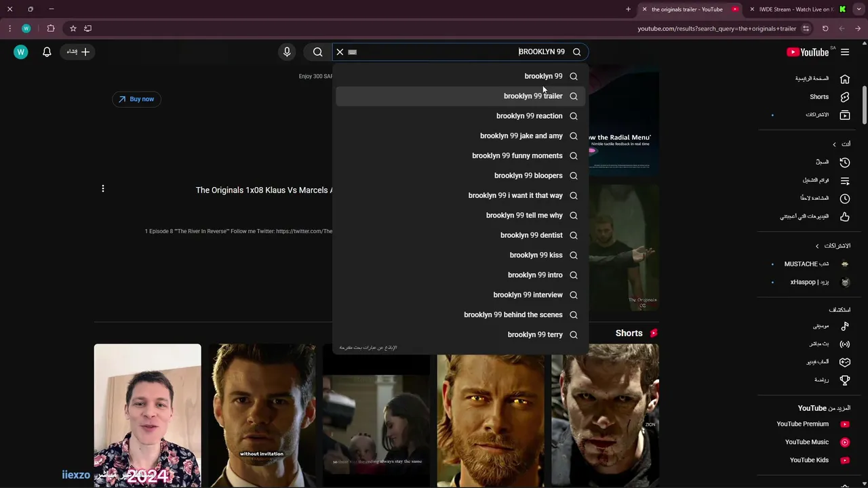Viewport: 868px width, 488px height.
Task: Open the YouTube notifications bell
Action: click(47, 52)
